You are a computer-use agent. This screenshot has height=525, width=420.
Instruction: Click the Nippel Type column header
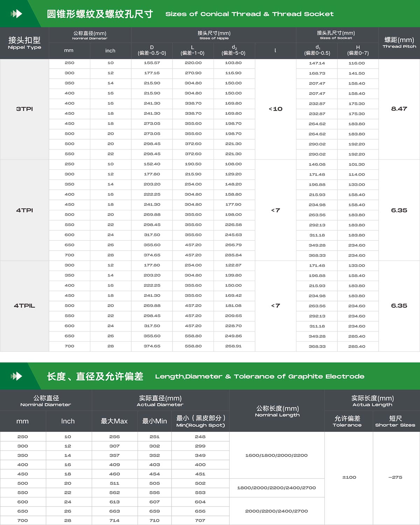tap(24, 43)
